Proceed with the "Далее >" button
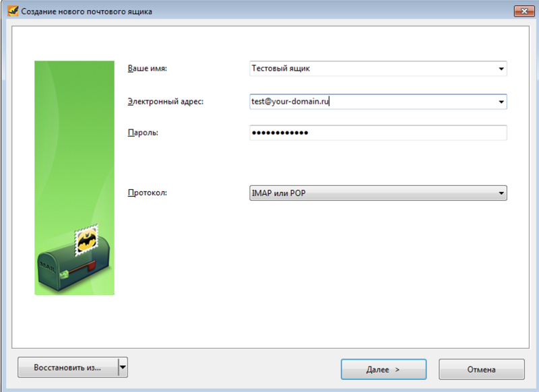The height and width of the screenshot is (392, 539). [x=383, y=369]
